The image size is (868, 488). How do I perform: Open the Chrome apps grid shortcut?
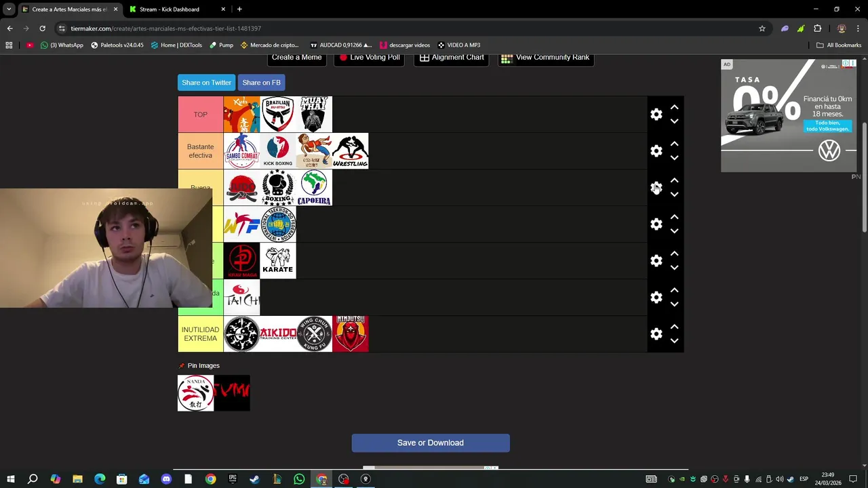9,45
